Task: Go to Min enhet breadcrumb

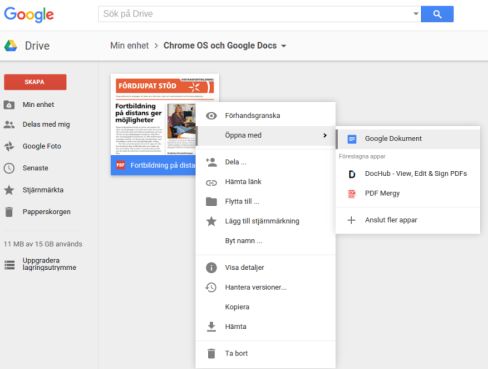Action: (x=129, y=46)
